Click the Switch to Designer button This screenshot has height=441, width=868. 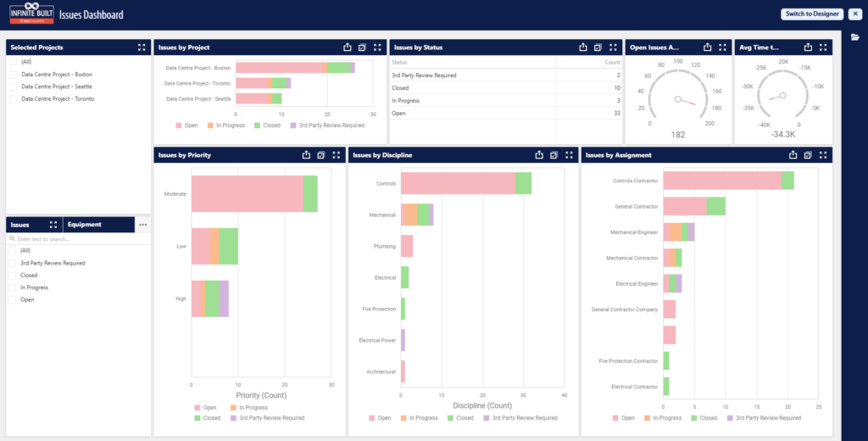(x=812, y=14)
